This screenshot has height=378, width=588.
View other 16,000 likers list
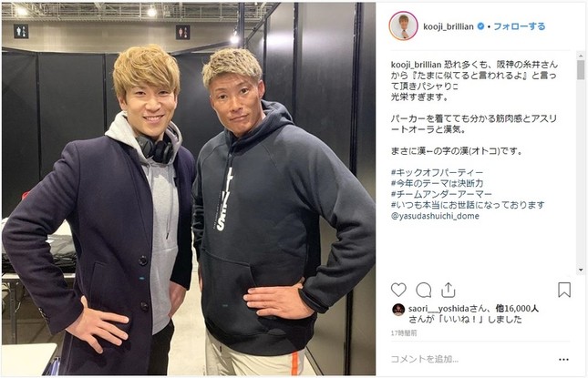click(517, 309)
